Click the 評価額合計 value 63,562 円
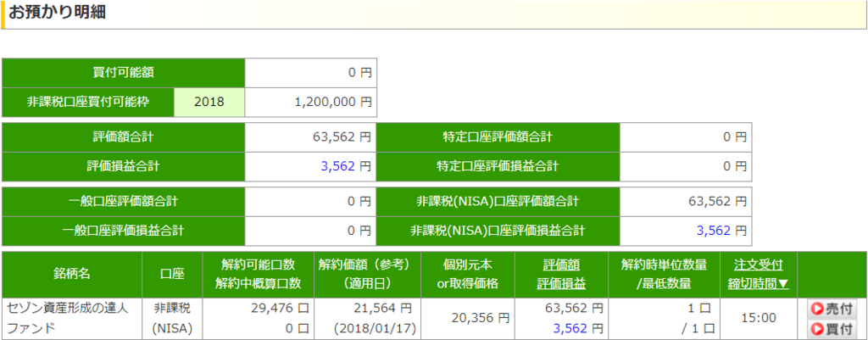The width and height of the screenshot is (868, 340). point(341,137)
